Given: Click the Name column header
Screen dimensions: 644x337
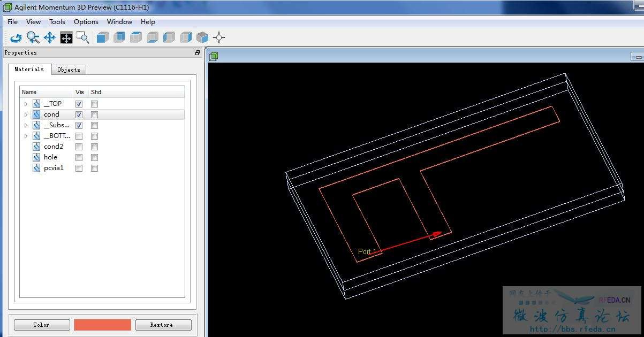Looking at the screenshot, I should point(46,92).
